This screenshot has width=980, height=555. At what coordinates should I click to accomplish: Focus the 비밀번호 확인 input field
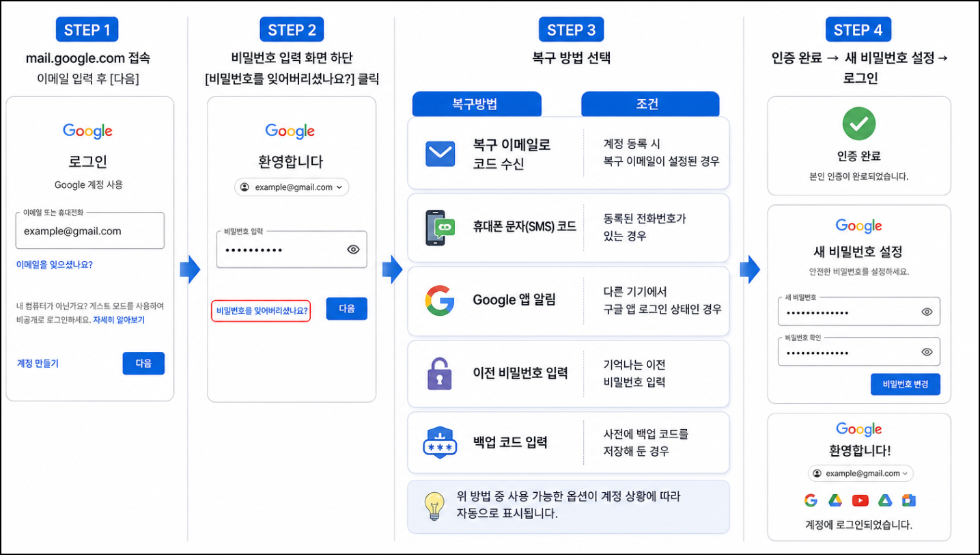pyautogui.click(x=858, y=351)
